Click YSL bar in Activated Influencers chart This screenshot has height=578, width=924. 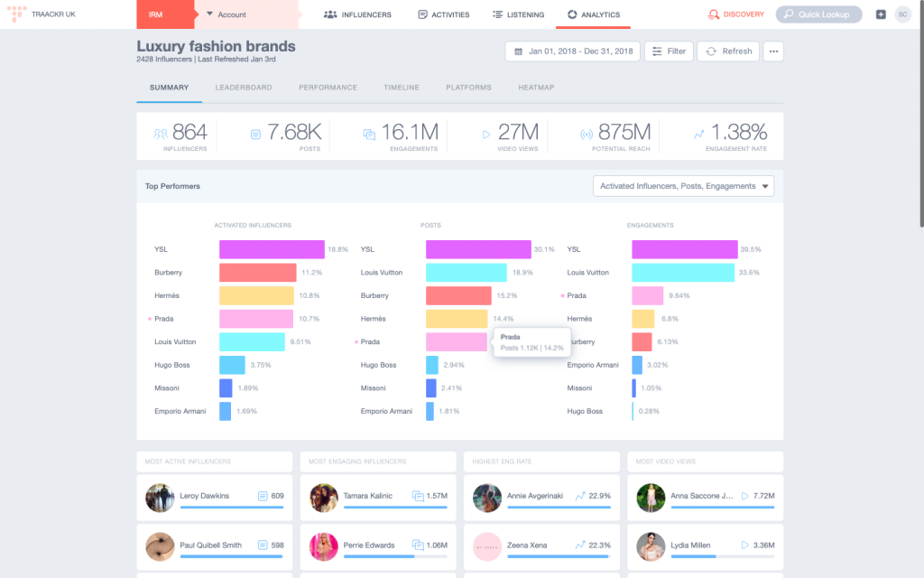click(272, 249)
